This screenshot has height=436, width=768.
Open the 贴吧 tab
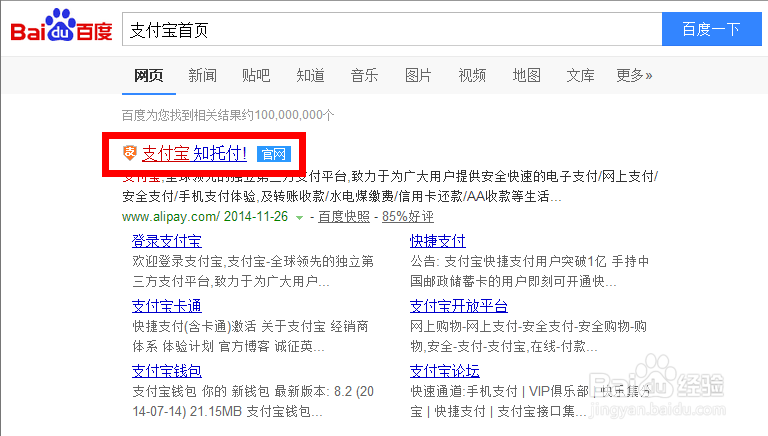click(x=256, y=75)
